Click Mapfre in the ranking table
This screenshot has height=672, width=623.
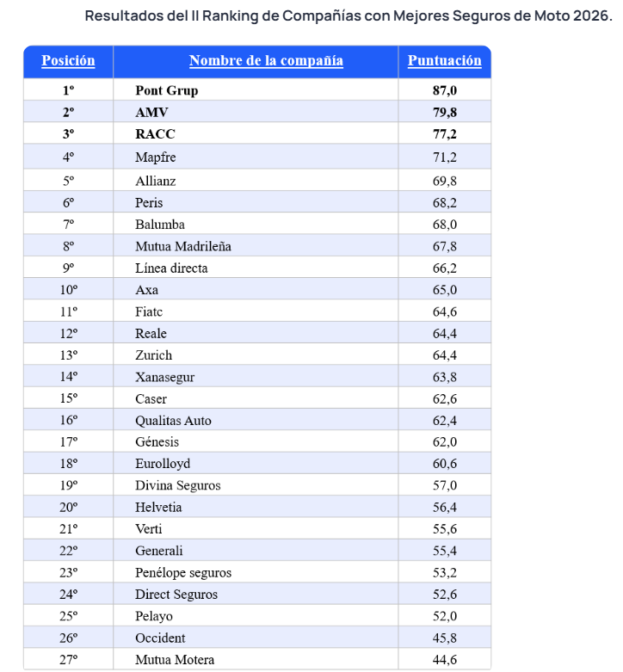click(x=156, y=157)
